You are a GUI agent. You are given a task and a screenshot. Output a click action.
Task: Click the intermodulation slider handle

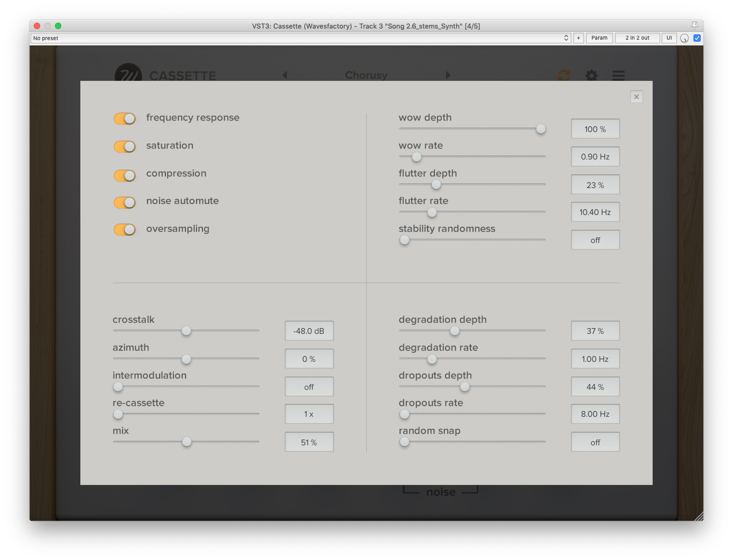[x=118, y=387]
